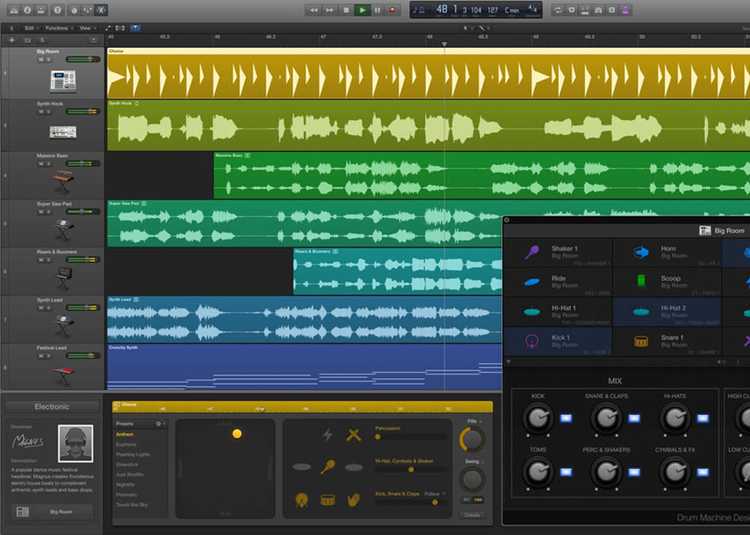Screen dimensions: 750x535
Task: Toggle the blue button beside Hi-Hats knob
Action: [703, 418]
